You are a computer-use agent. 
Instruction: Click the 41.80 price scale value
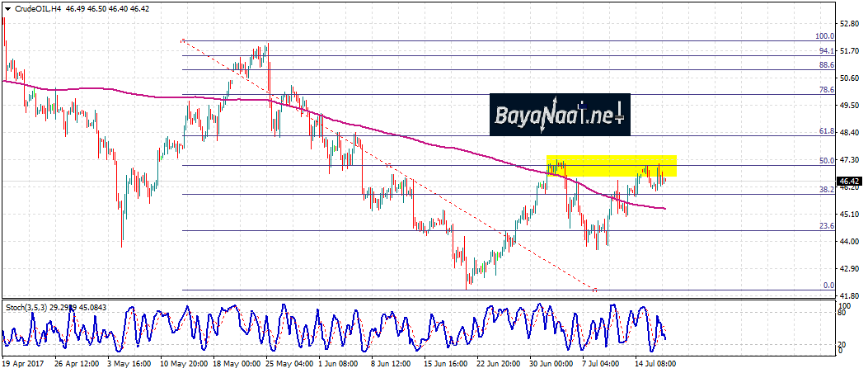tap(849, 295)
